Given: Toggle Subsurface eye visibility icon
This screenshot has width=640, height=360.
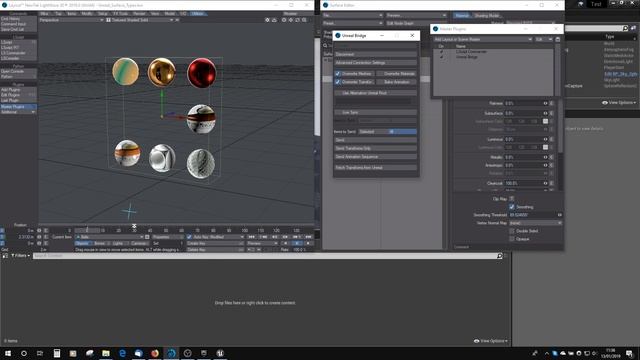Looking at the screenshot, I should click(545, 113).
